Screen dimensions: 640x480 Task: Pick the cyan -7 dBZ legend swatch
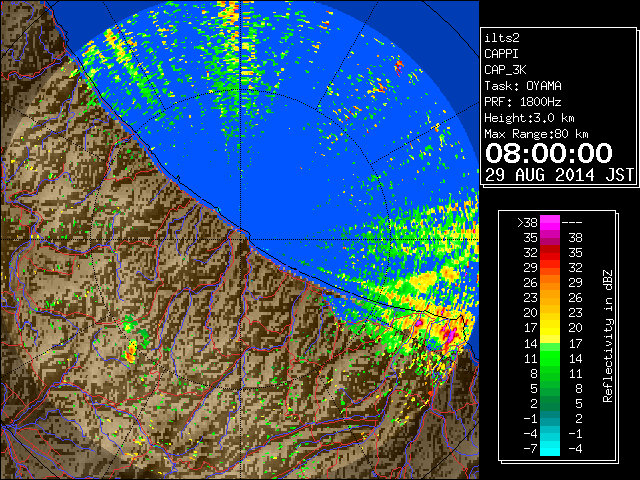click(550, 449)
